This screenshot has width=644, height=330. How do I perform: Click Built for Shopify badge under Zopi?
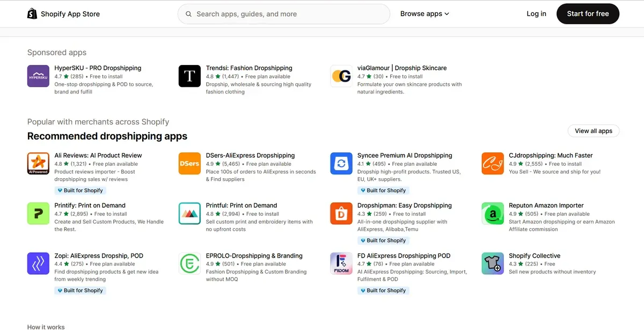(80, 290)
